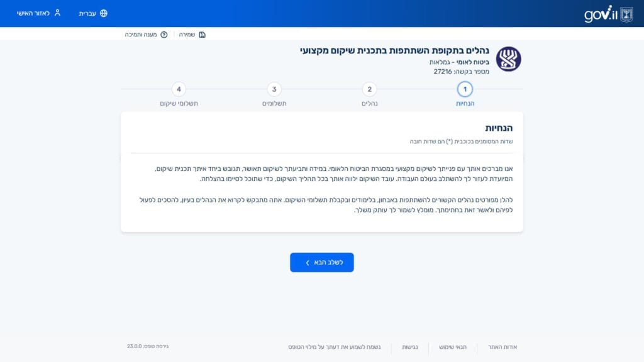Click the state menorah emblem icon
This screenshot has height=362, width=644.
pos(626,14)
